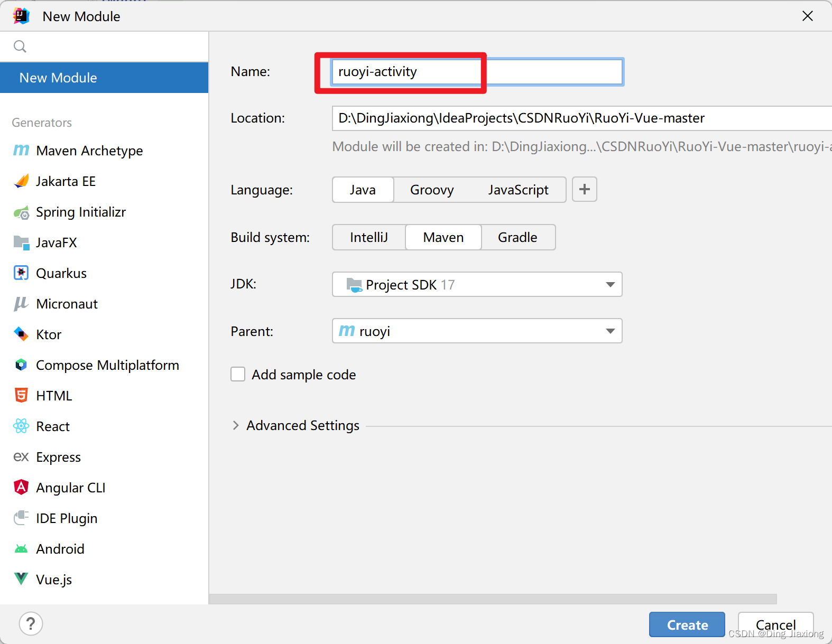Select Maven as the build system

tap(443, 237)
